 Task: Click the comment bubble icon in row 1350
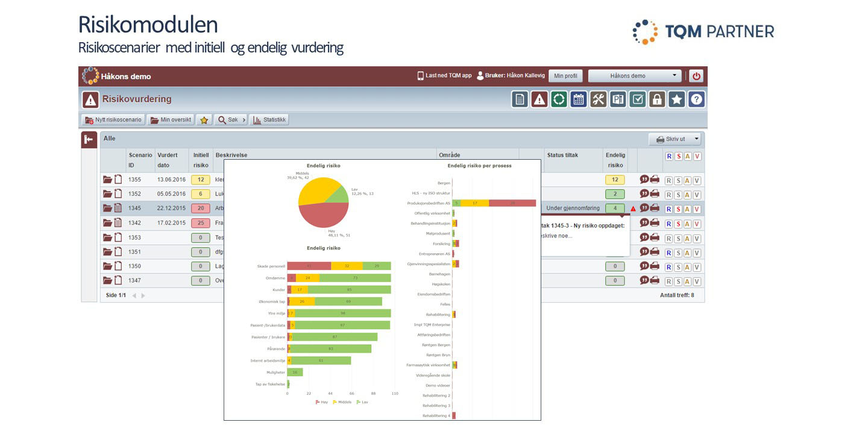point(644,266)
